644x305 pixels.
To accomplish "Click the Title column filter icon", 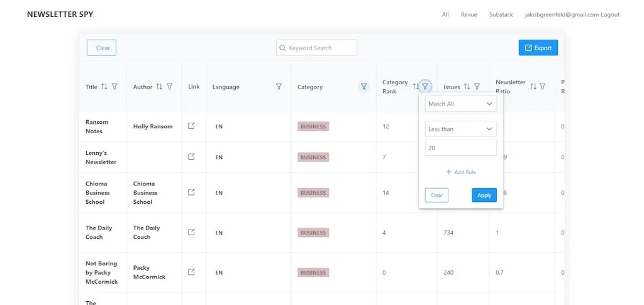I will tap(114, 87).
